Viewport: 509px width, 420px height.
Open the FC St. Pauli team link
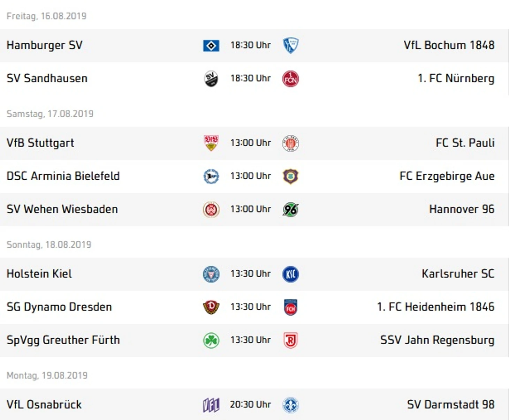click(465, 143)
